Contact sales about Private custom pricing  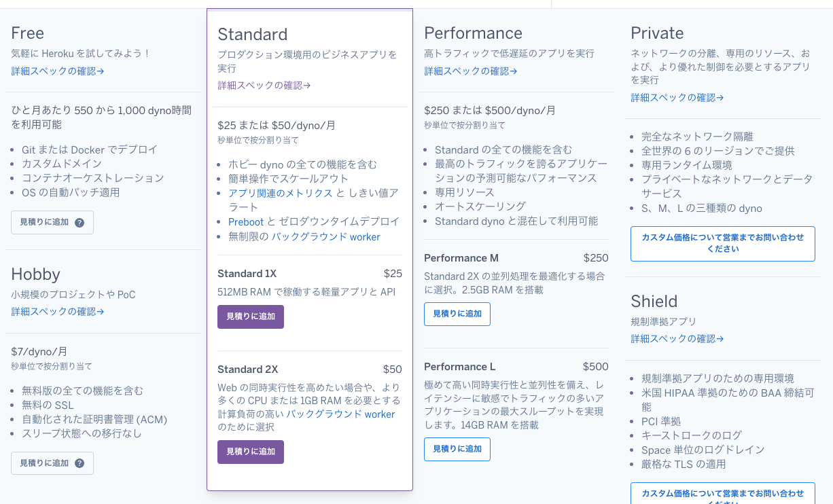[722, 244]
